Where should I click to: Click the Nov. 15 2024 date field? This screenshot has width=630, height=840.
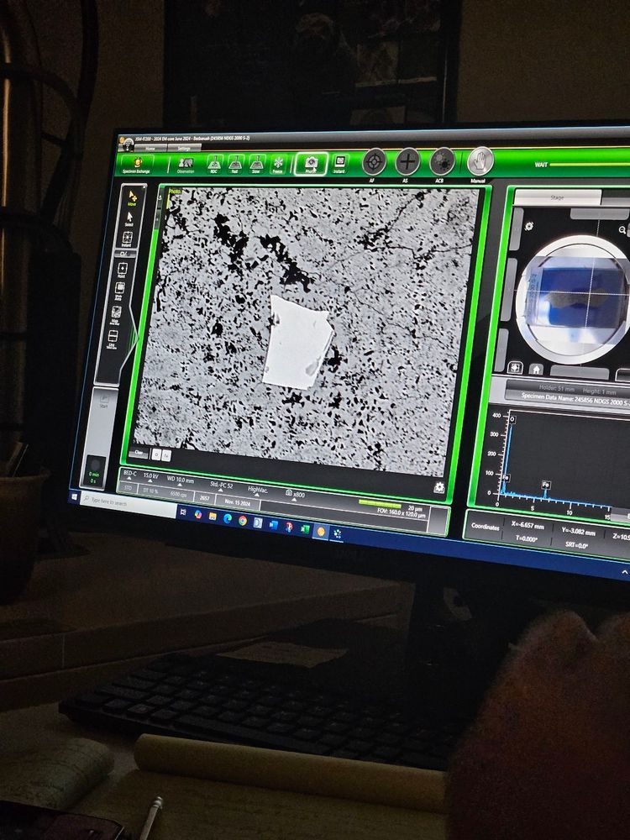tap(237, 502)
